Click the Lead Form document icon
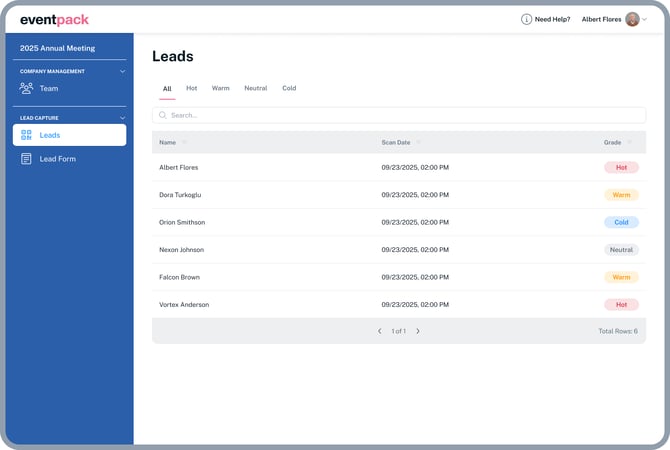Screen dimensions: 670x450 (x=26, y=159)
